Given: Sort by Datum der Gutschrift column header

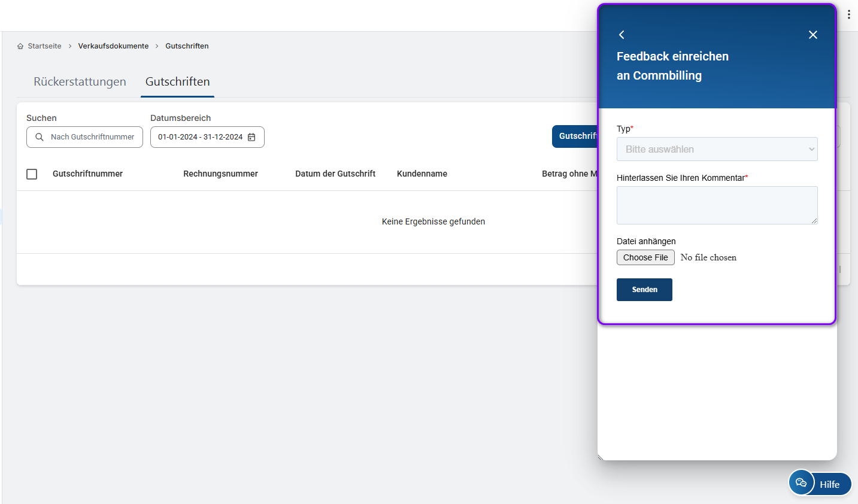Looking at the screenshot, I should (335, 174).
